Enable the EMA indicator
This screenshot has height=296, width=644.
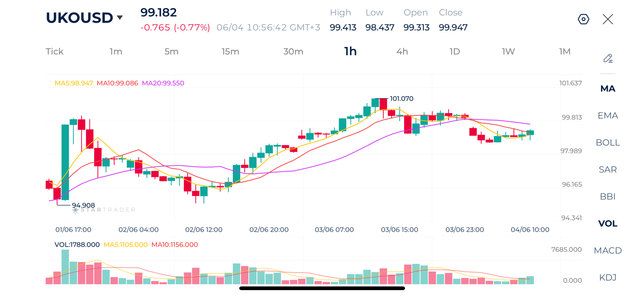pos(608,115)
